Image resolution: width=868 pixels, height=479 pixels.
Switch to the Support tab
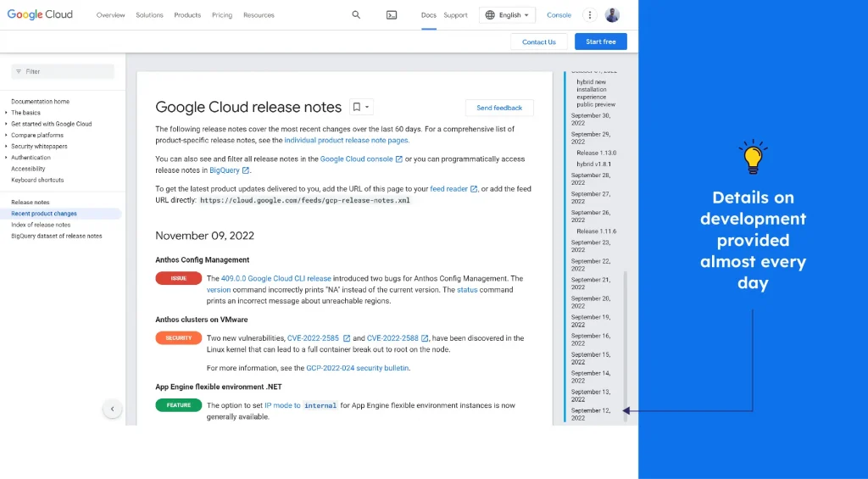[x=455, y=15]
